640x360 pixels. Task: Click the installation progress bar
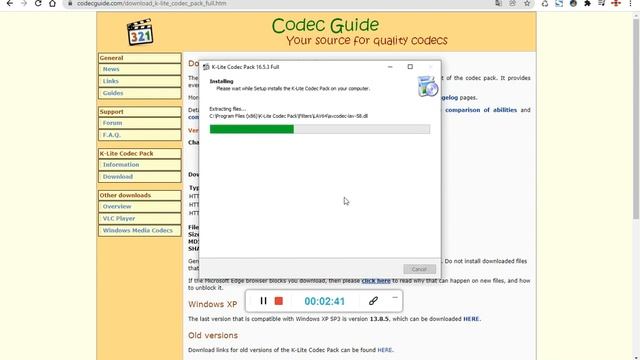tap(320, 129)
